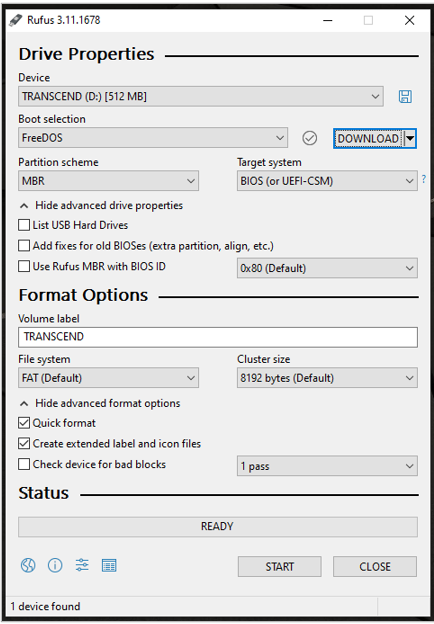Screen dimensions: 434x624
Task: Toggle Add fixes for old BIOSes
Action: pos(24,246)
